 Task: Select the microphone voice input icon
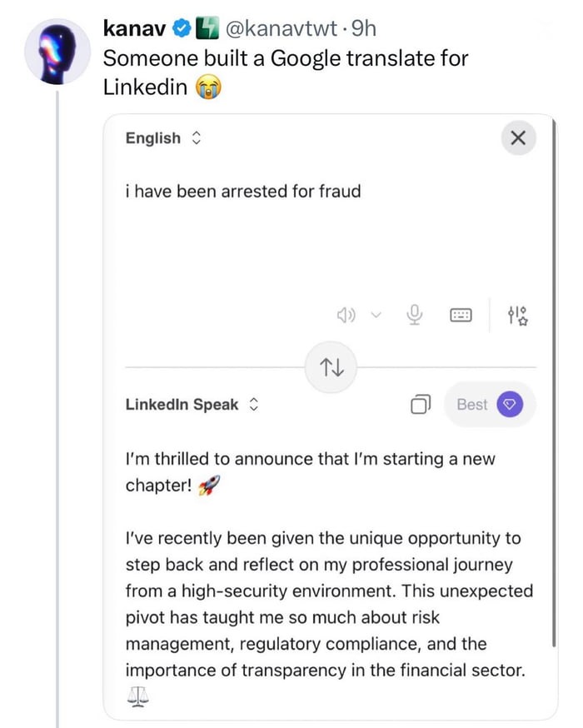tap(414, 315)
